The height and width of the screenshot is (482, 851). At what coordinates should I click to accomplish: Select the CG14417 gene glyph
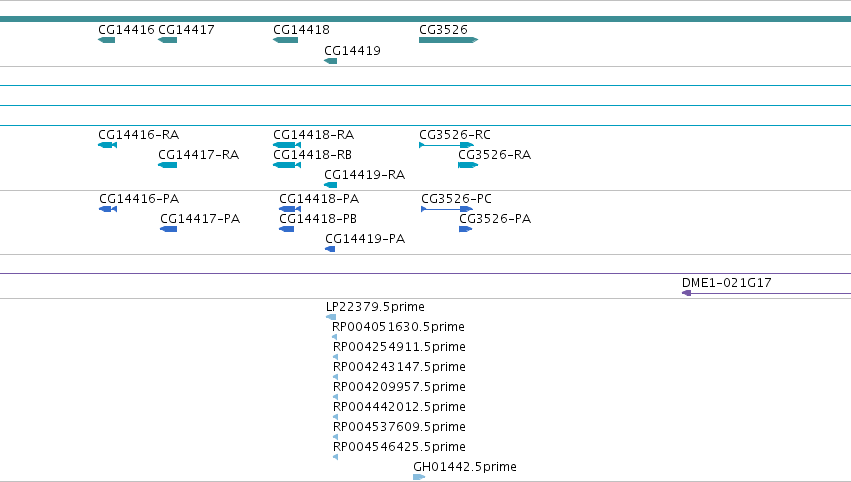[x=167, y=40]
